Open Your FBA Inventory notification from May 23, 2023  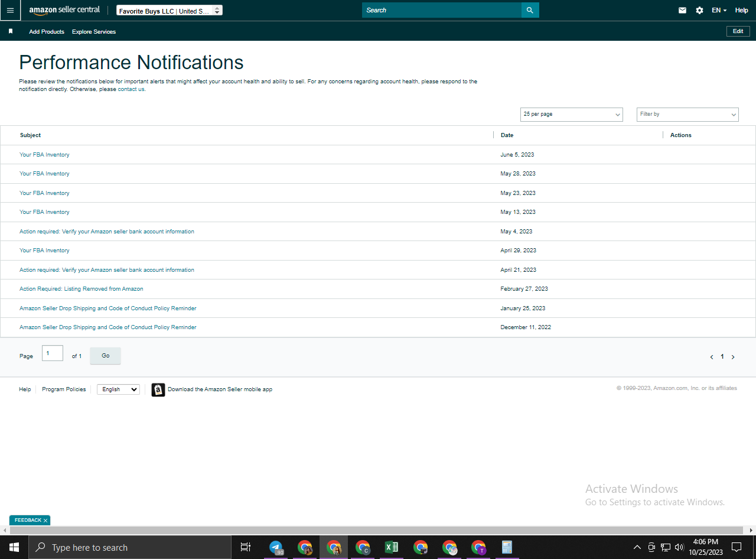click(x=44, y=193)
